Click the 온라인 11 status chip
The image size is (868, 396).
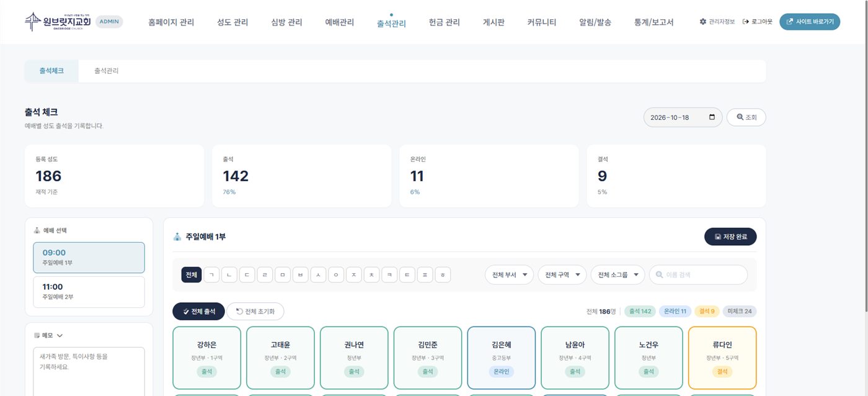click(x=675, y=312)
